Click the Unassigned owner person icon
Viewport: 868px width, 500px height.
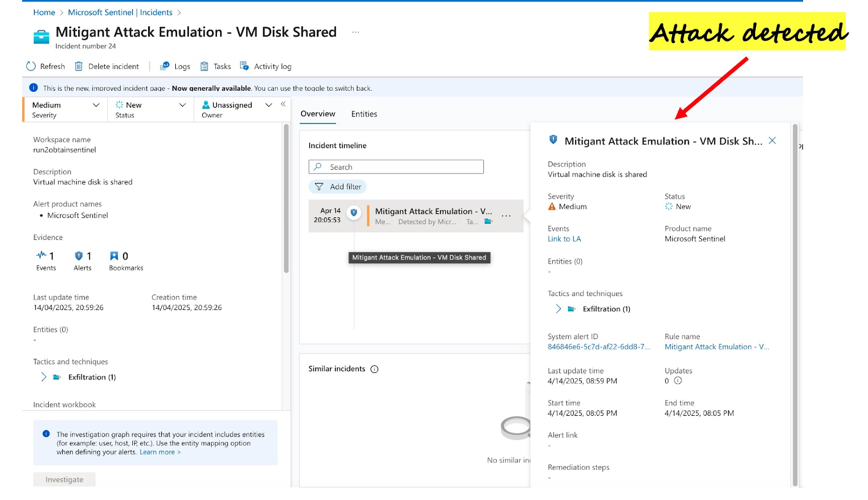point(206,105)
